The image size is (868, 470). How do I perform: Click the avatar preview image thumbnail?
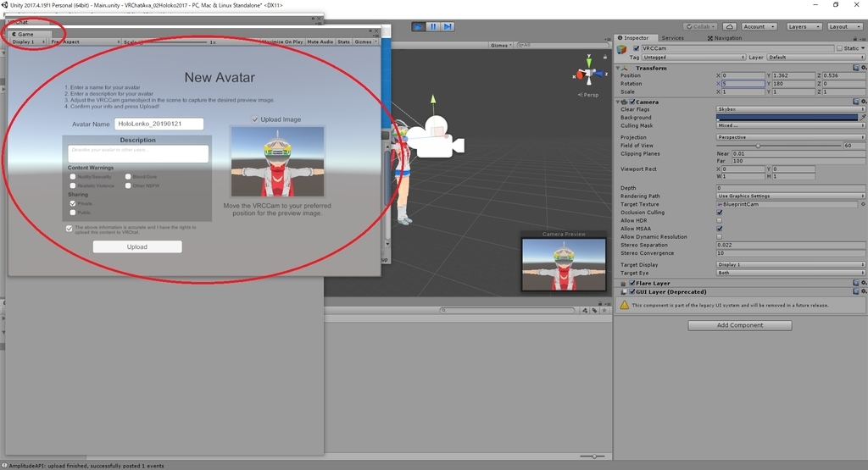pos(277,162)
